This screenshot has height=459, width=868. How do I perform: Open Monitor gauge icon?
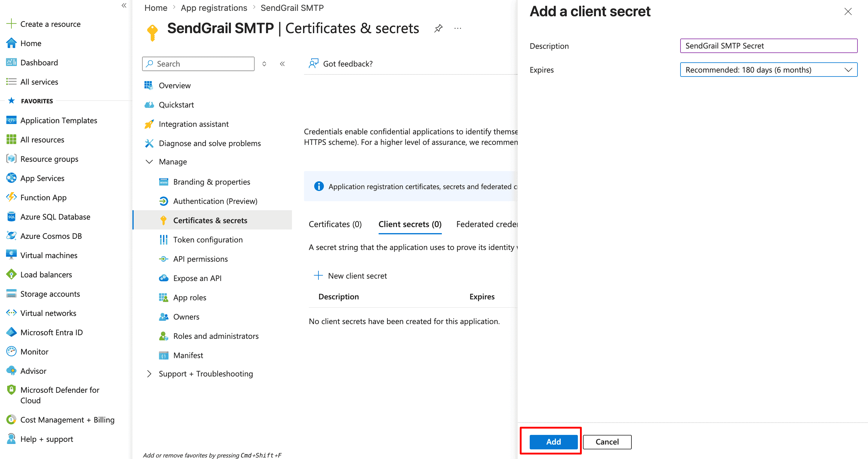(x=11, y=351)
